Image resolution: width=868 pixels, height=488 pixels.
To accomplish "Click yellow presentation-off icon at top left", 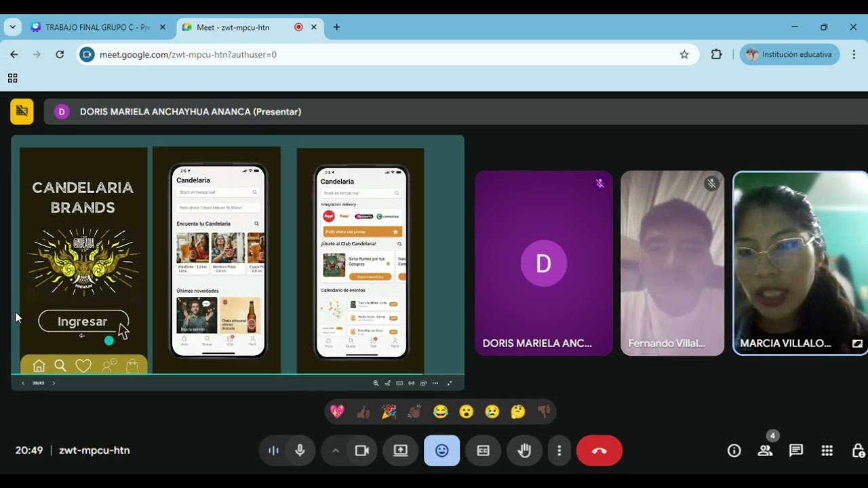I will coord(22,111).
